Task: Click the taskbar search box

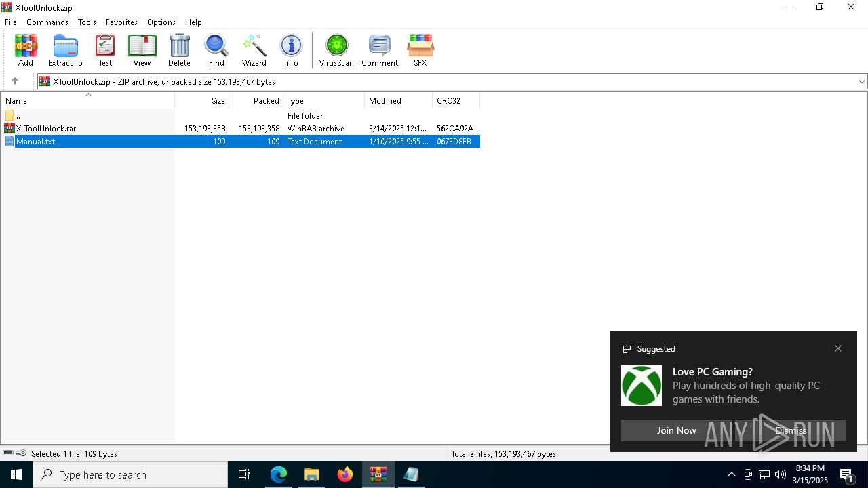Action: click(x=130, y=474)
